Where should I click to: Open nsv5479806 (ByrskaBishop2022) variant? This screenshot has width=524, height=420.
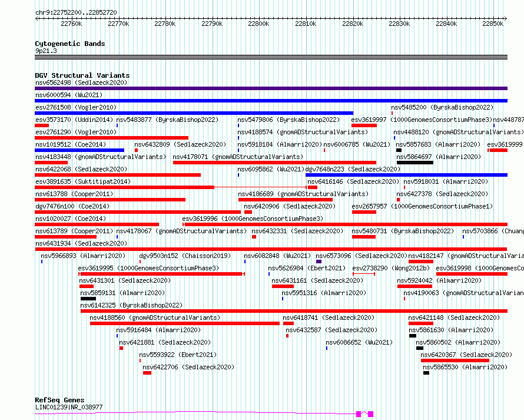click(x=288, y=120)
